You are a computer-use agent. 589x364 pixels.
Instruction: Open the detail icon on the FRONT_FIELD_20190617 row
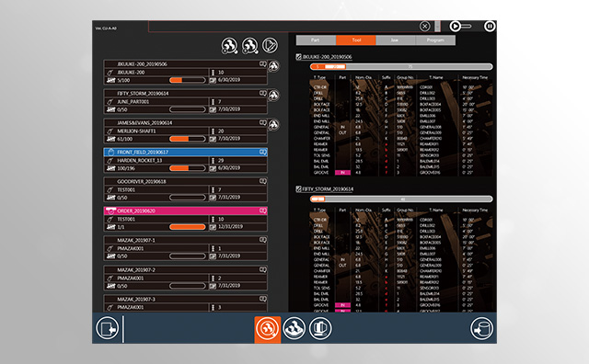coord(263,152)
